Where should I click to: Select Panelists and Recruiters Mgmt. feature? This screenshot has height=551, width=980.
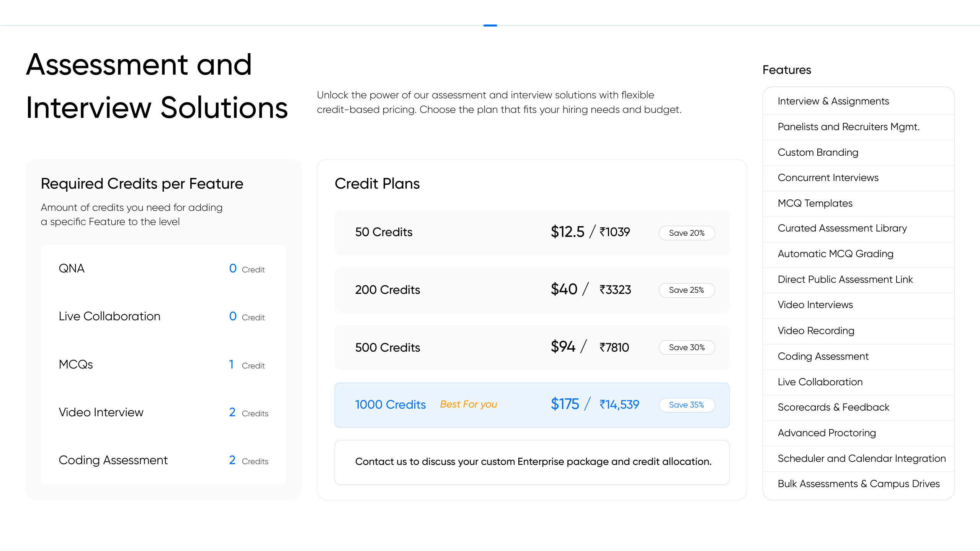tap(858, 127)
